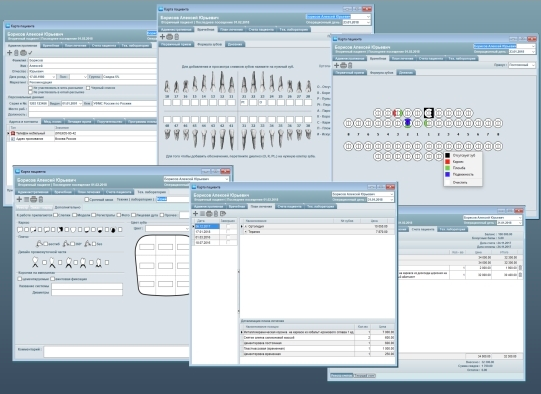The image size is (541, 394).
Task: Click the left button at the Счета пациента window bottom
Action: point(341,375)
